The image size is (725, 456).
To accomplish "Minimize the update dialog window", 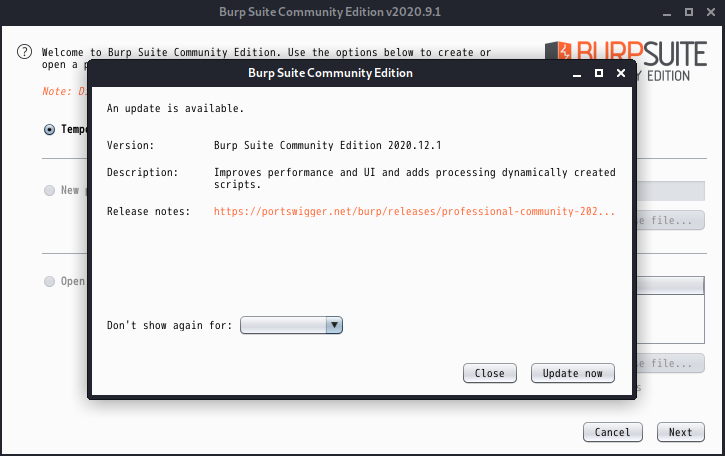I will [x=577, y=74].
